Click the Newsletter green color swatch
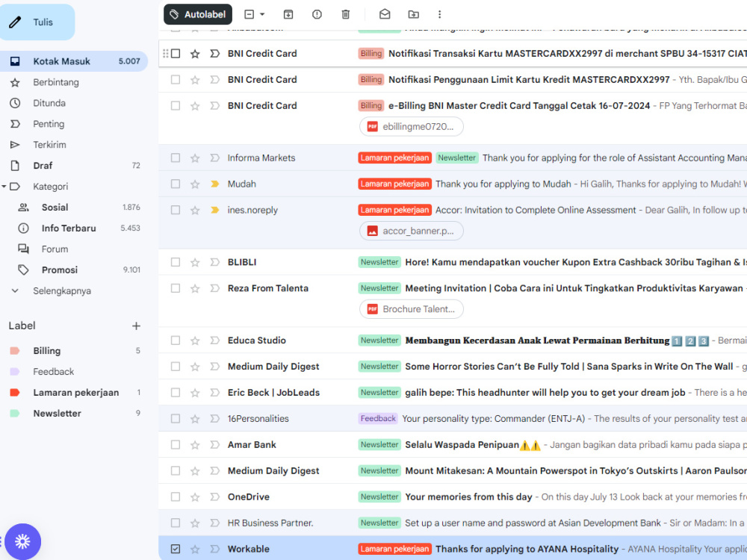Viewport: 747px width, 560px height. (x=15, y=414)
